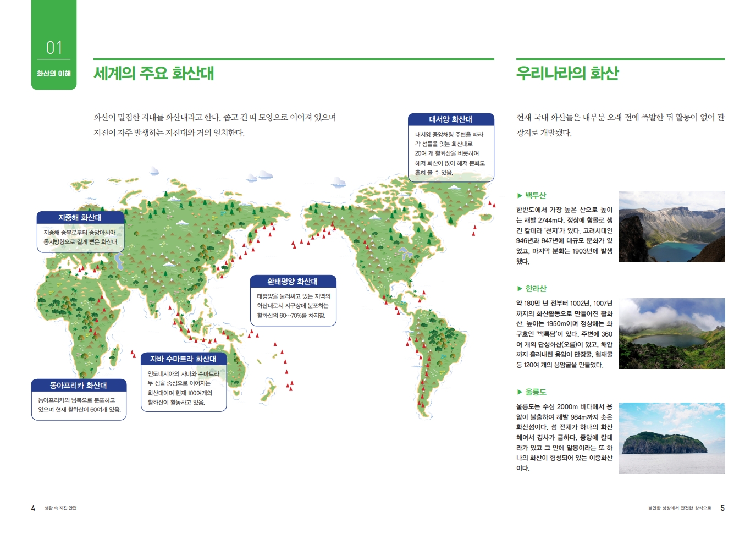Click the heading "세계의 주요 화산대"
Screen dimensions: 756x534
click(x=154, y=73)
